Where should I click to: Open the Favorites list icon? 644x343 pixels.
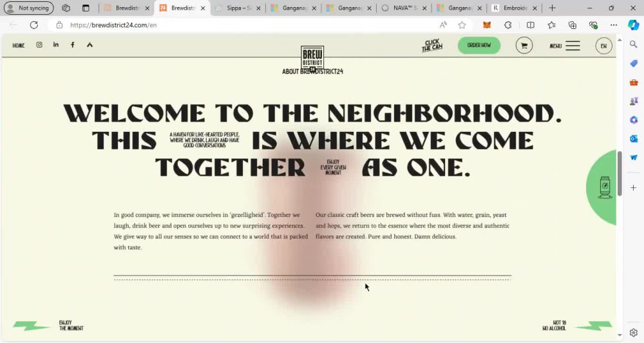pos(552,25)
